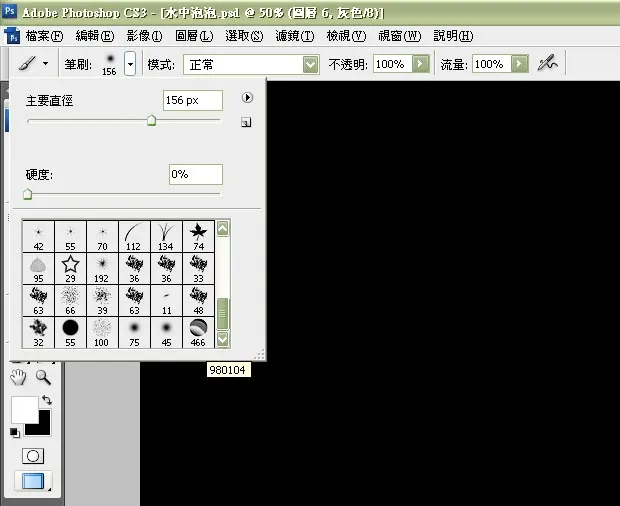Select the scattered brush 33
This screenshot has height=506, width=620.
coord(198,268)
